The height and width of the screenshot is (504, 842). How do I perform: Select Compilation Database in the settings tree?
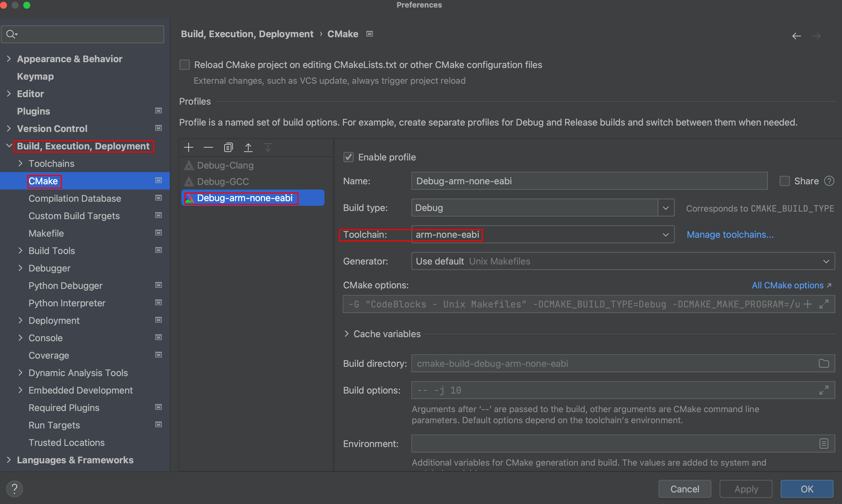pyautogui.click(x=75, y=198)
